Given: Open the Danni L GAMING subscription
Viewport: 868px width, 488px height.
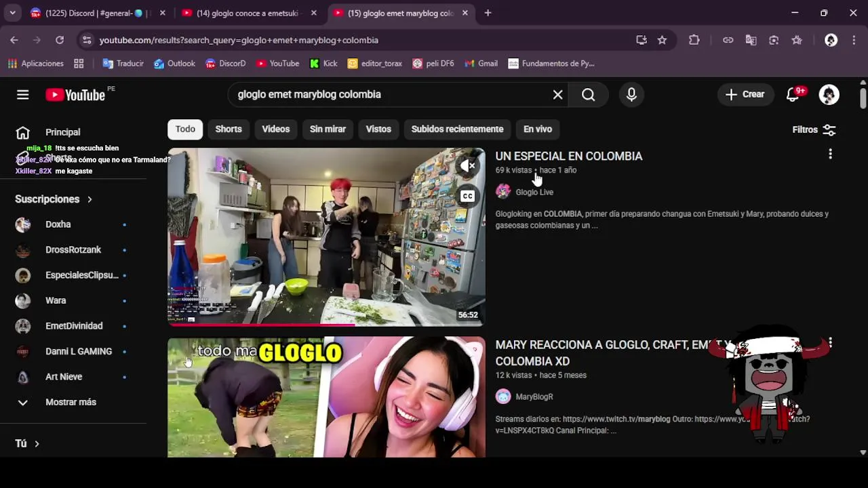Looking at the screenshot, I should 73,351.
